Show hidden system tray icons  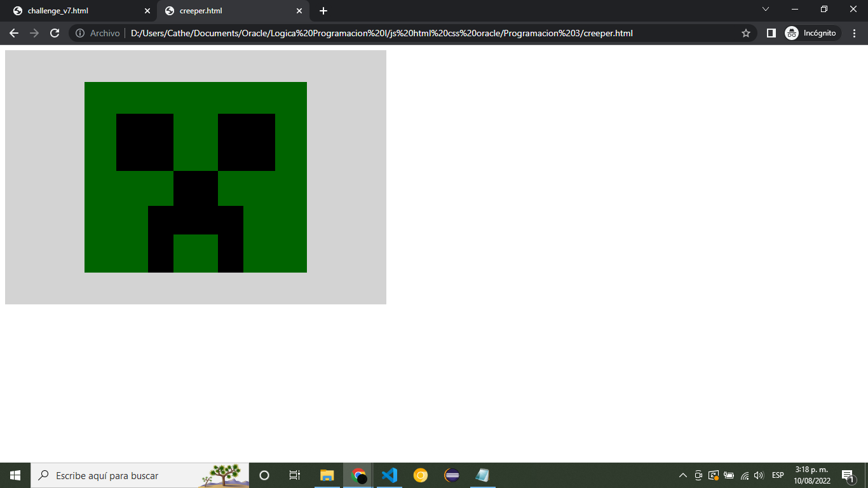(683, 475)
